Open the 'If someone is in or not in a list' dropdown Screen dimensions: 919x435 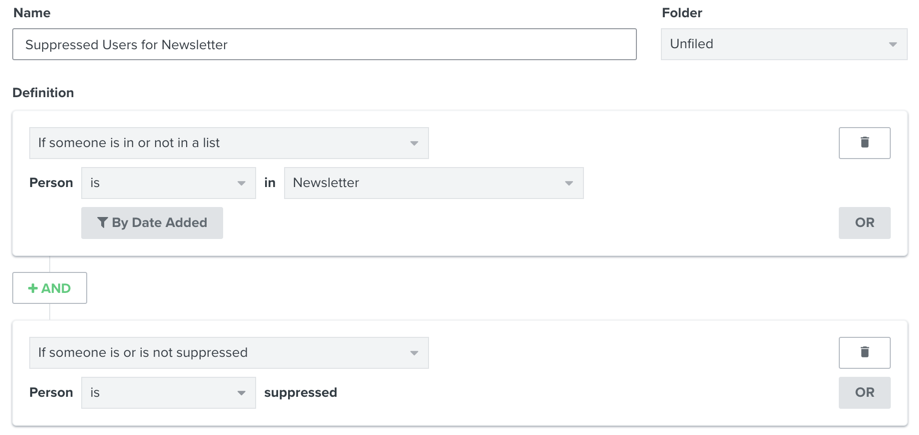pyautogui.click(x=228, y=143)
